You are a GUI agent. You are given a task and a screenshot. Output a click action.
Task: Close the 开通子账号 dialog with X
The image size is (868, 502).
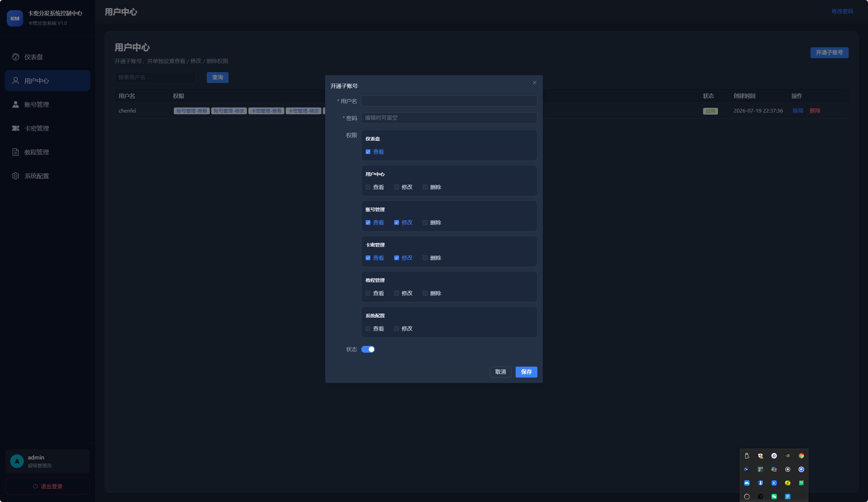tap(535, 83)
